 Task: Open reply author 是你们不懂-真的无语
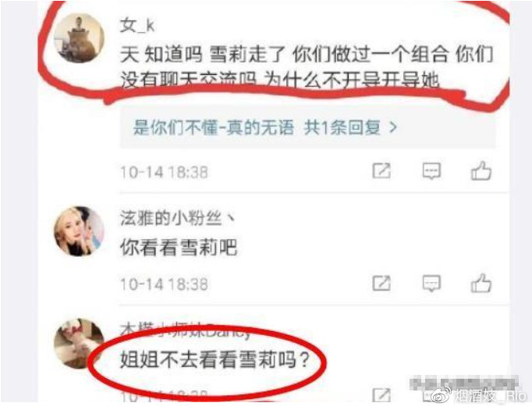pyautogui.click(x=213, y=128)
